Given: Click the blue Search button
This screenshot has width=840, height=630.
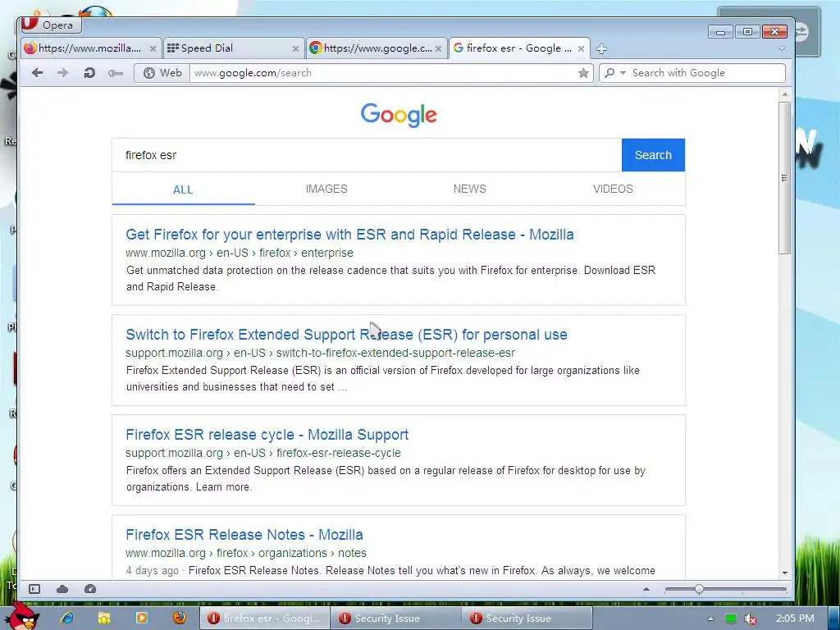Looking at the screenshot, I should (x=653, y=155).
